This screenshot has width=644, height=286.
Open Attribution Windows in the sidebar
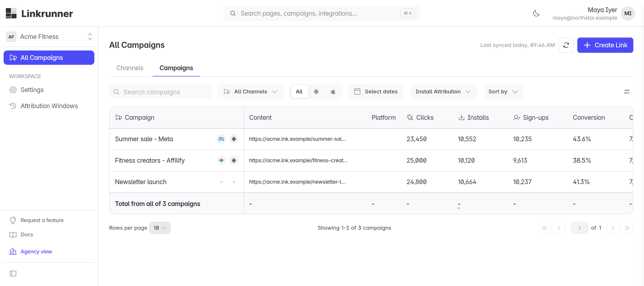[49, 106]
